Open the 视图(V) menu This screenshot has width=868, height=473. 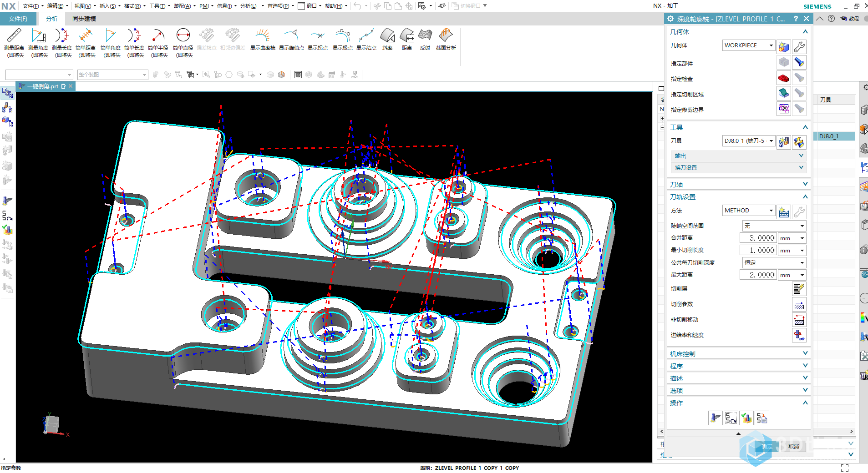click(85, 6)
